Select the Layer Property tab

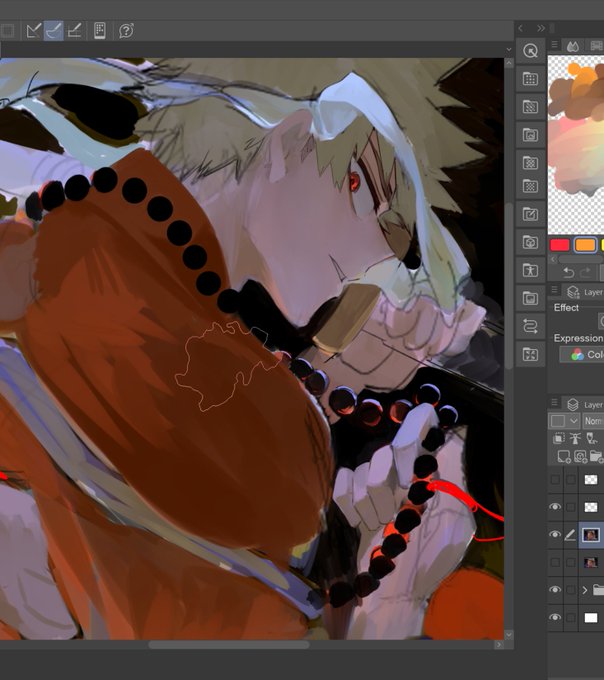click(x=584, y=292)
